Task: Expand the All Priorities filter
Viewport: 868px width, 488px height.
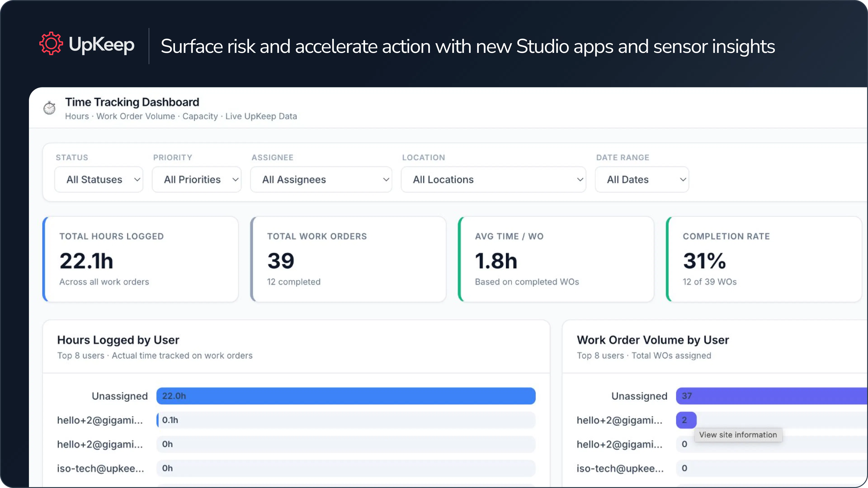Action: pos(197,180)
